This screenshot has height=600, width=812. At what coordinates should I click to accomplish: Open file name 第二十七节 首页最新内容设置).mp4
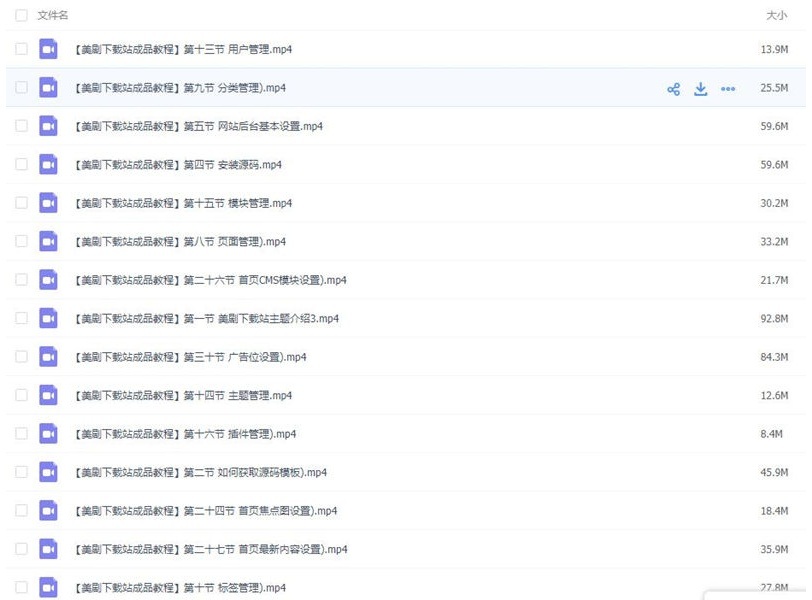point(211,549)
